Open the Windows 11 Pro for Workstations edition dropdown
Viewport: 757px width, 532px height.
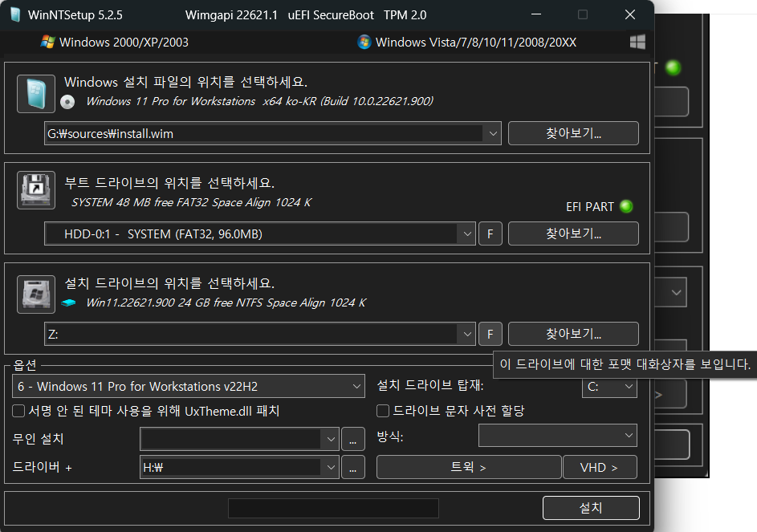pyautogui.click(x=189, y=386)
